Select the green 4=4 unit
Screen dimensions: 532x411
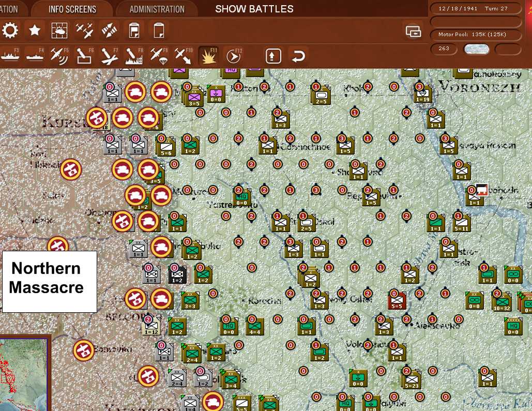(255, 327)
